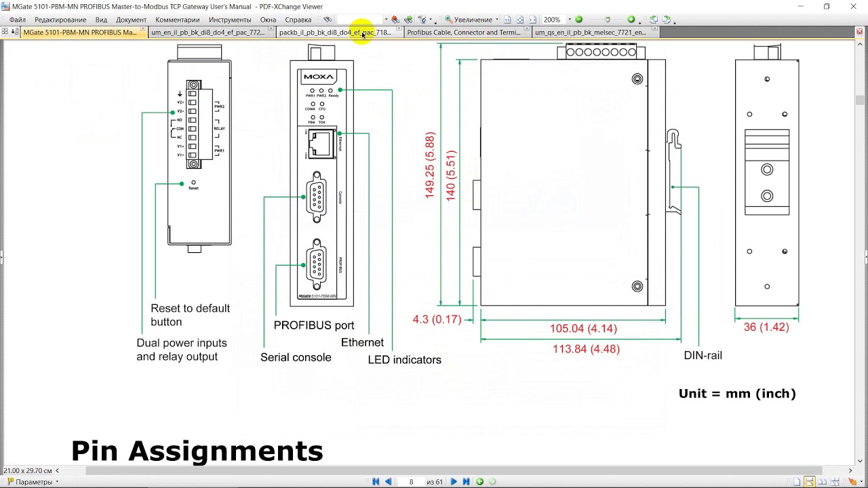The height and width of the screenshot is (488, 868).
Task: Click the zoom slider handle
Action: coord(608,20)
